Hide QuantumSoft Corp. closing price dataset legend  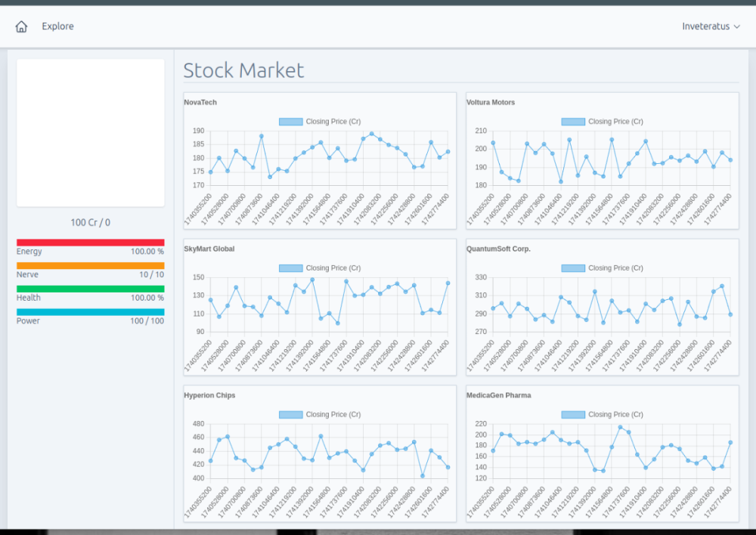[573, 268]
